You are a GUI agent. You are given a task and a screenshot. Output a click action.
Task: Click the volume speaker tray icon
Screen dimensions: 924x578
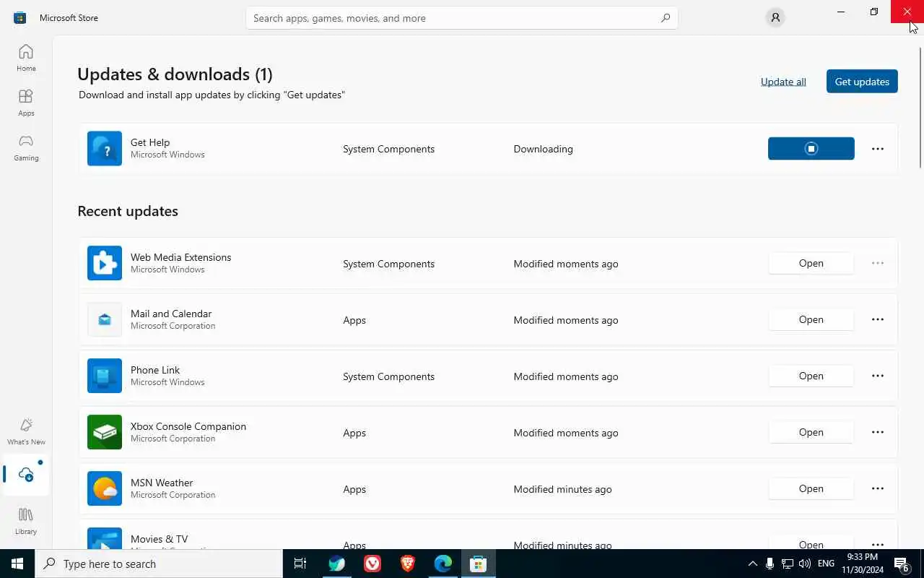(805, 564)
